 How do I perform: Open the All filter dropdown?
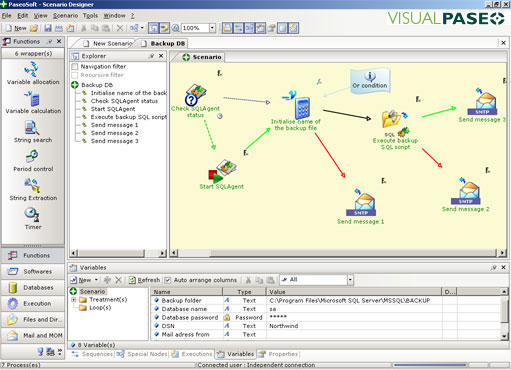coord(350,280)
